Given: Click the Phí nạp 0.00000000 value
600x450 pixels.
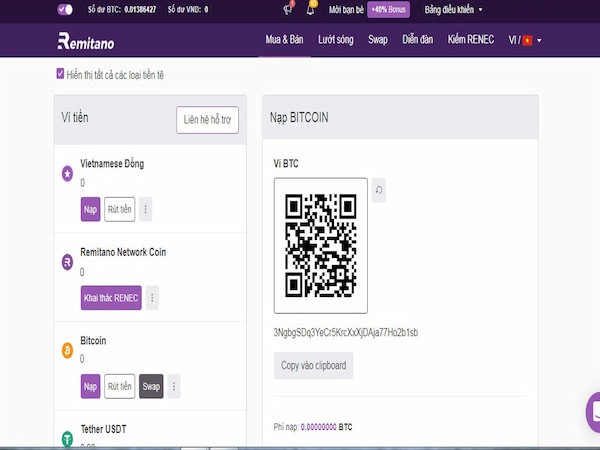Looking at the screenshot, I should (x=318, y=427).
